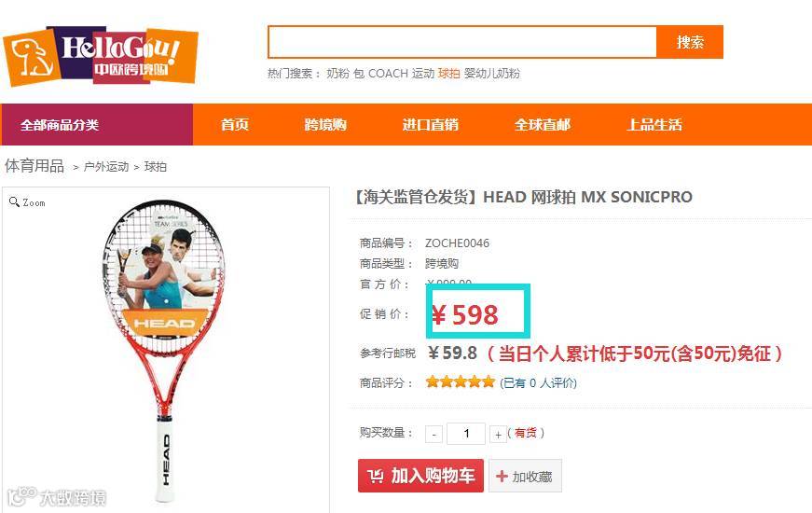Select the 进口直销 menu item
812x513 pixels.
coord(431,124)
